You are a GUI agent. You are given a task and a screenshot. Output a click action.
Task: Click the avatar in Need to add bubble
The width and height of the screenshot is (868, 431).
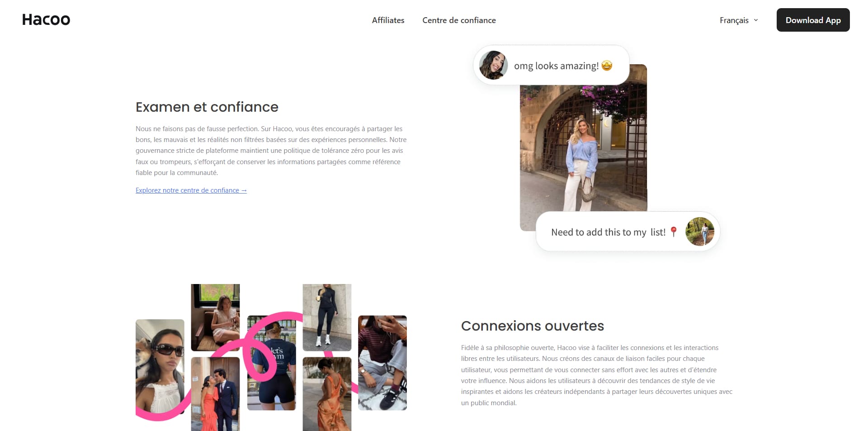coord(699,232)
